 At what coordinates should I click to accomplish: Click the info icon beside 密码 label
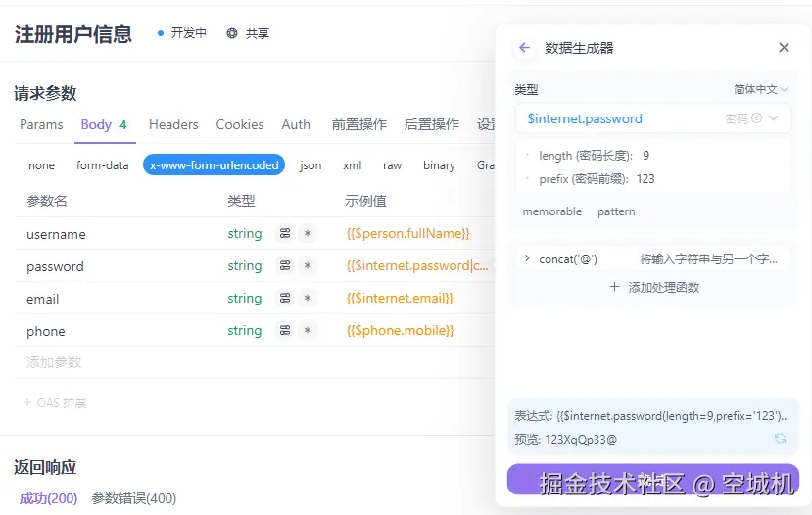[x=756, y=118]
